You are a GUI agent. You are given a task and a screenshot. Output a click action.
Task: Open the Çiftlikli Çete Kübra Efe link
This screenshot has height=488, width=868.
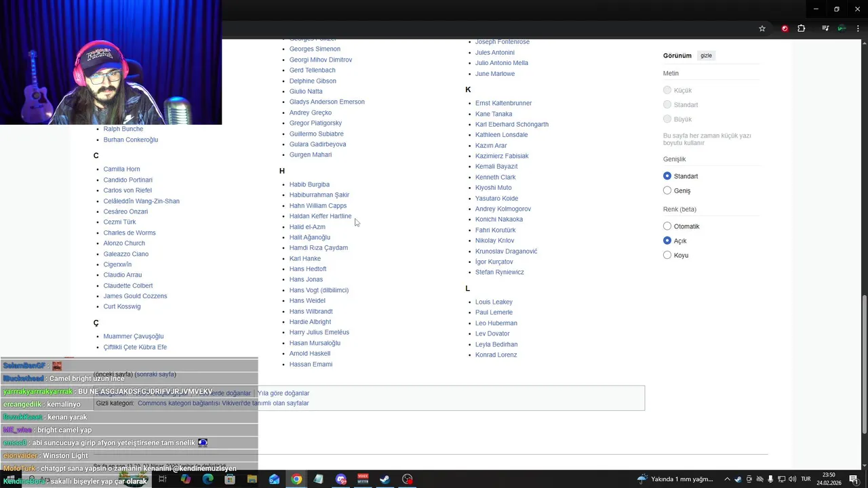click(x=135, y=347)
